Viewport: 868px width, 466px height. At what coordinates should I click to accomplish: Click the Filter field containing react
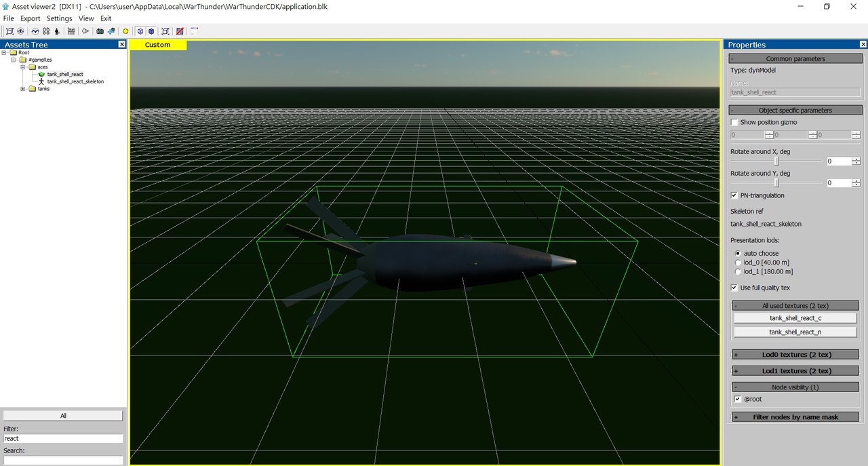click(x=63, y=439)
